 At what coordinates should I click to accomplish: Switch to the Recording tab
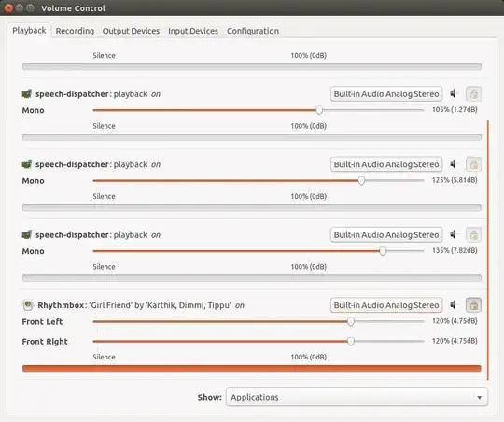tap(75, 31)
